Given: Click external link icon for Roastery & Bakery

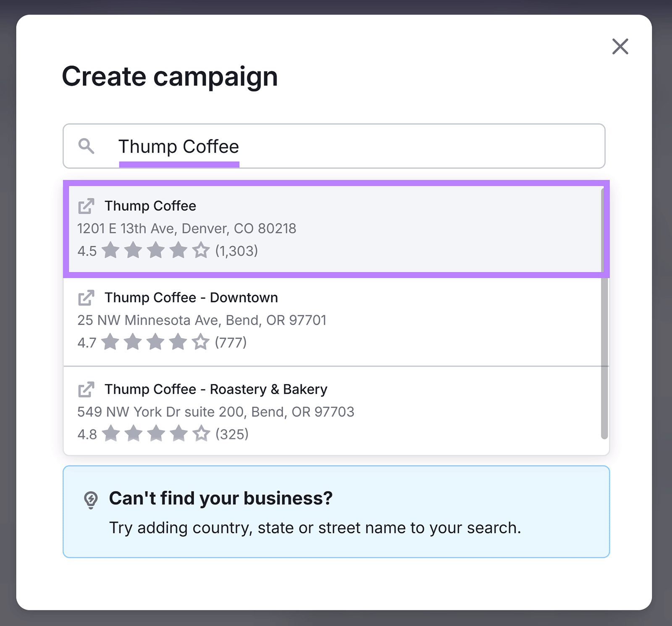Looking at the screenshot, I should coord(86,389).
